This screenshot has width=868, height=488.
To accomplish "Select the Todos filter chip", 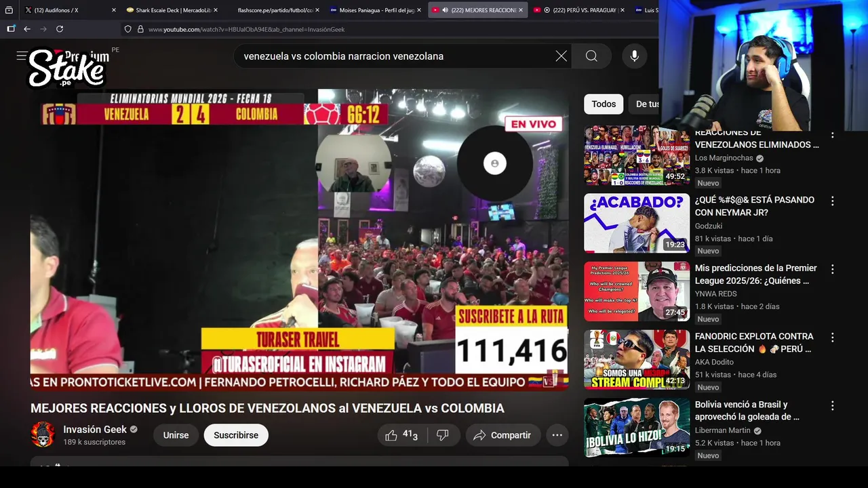I will click(604, 104).
